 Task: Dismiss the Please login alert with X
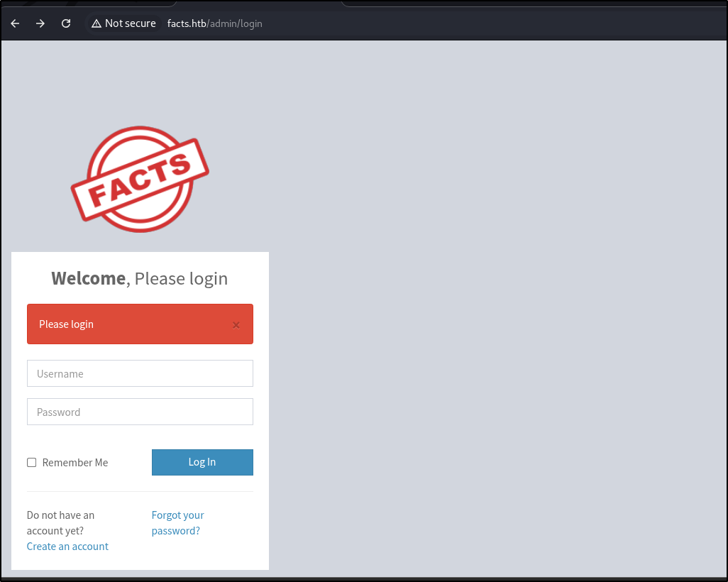pos(236,325)
